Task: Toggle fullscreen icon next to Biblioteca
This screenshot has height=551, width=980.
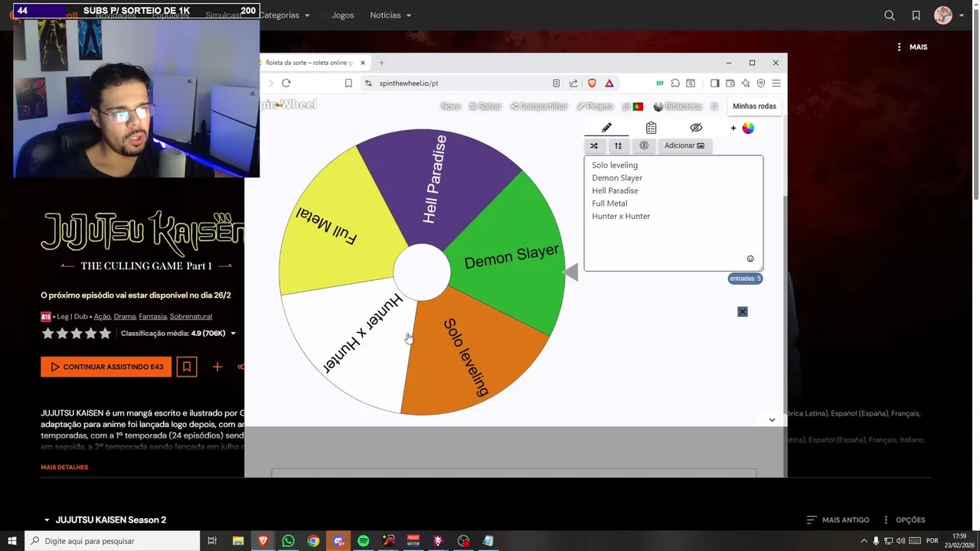Action: pyautogui.click(x=714, y=106)
